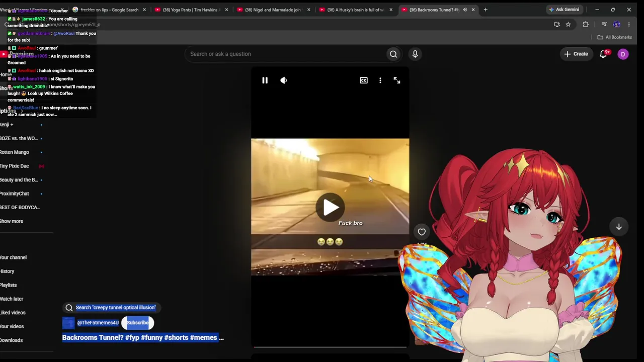This screenshot has height=362, width=644.
Task: Click the YouTube search magnifier button
Action: [x=393, y=54]
